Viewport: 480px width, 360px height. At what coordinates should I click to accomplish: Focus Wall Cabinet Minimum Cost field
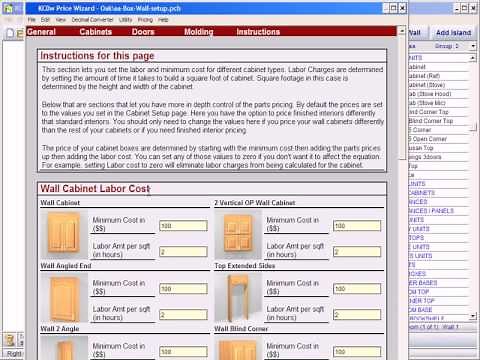pos(183,226)
